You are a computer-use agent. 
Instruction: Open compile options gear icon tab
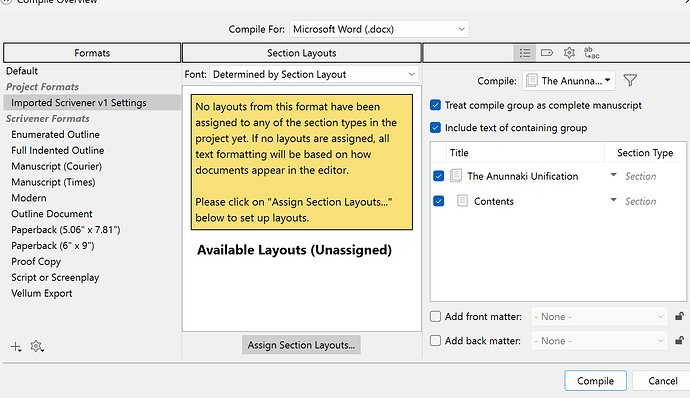pyautogui.click(x=569, y=53)
